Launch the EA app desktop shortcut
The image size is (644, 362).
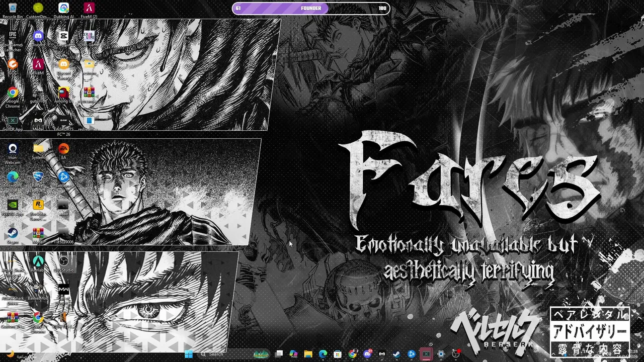63,151
